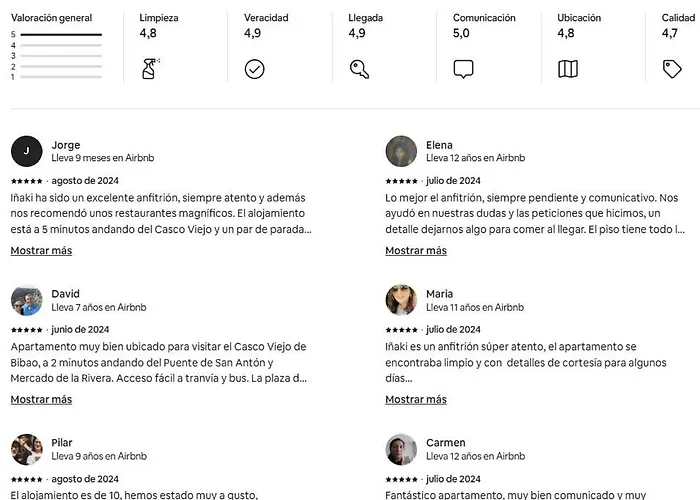
Task: Open Jorge's profile avatar
Action: pos(26,151)
